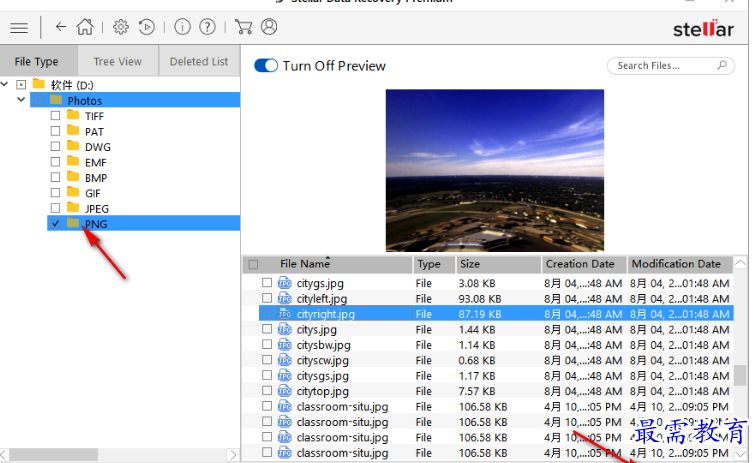Click the 93.08 KB size cell
The height and width of the screenshot is (463, 756).
pyautogui.click(x=480, y=299)
